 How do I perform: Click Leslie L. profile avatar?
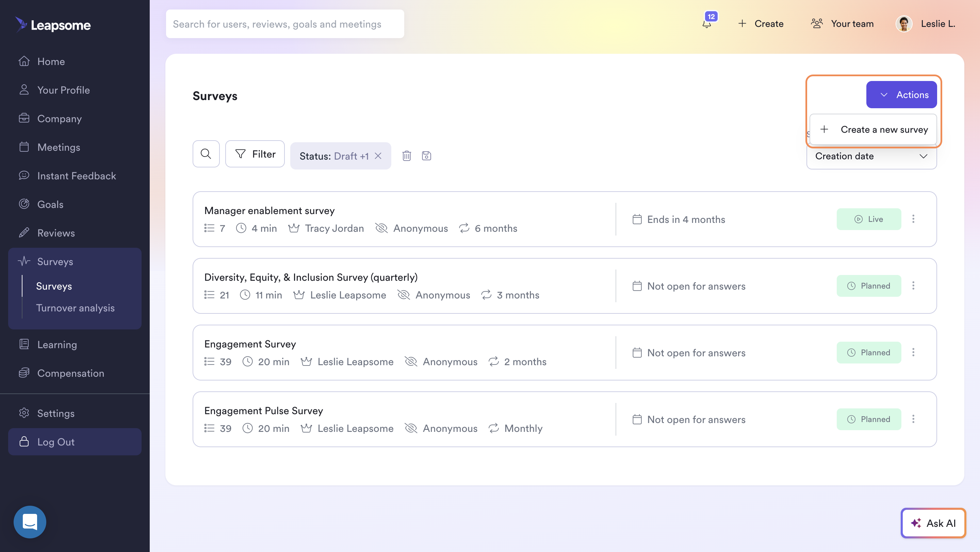click(904, 24)
